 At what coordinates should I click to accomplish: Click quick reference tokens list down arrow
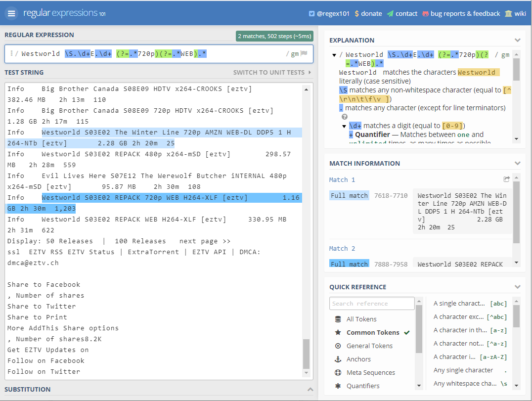pos(516,386)
